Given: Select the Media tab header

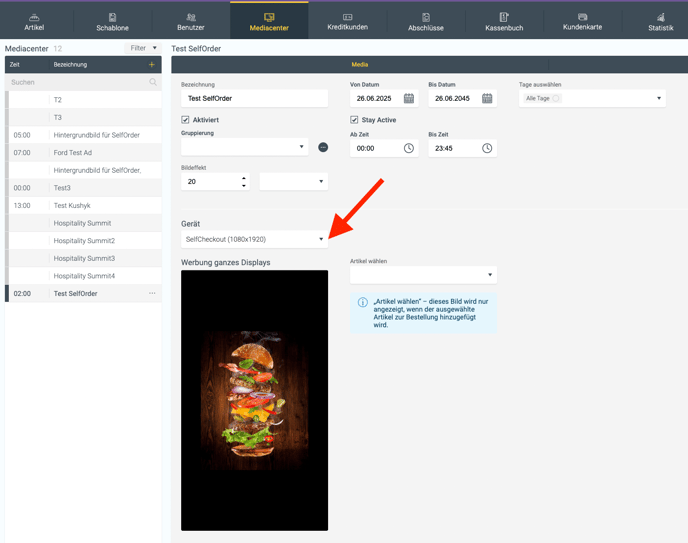Looking at the screenshot, I should click(x=360, y=64).
